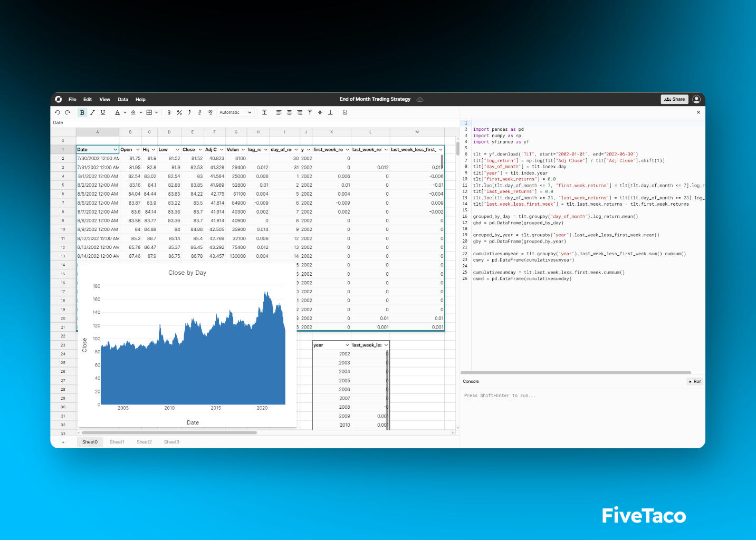Expand the text color dropdown arrow
The image size is (756, 540).
pyautogui.click(x=125, y=112)
